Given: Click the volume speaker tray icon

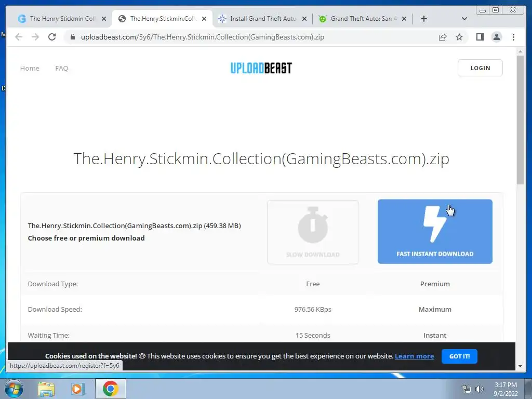Looking at the screenshot, I should pyautogui.click(x=480, y=389).
